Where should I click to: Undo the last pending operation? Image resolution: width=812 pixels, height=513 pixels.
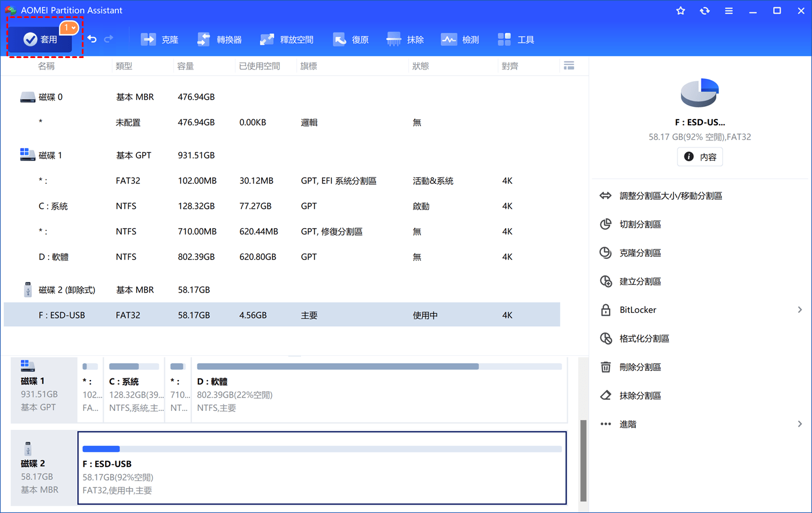(92, 39)
